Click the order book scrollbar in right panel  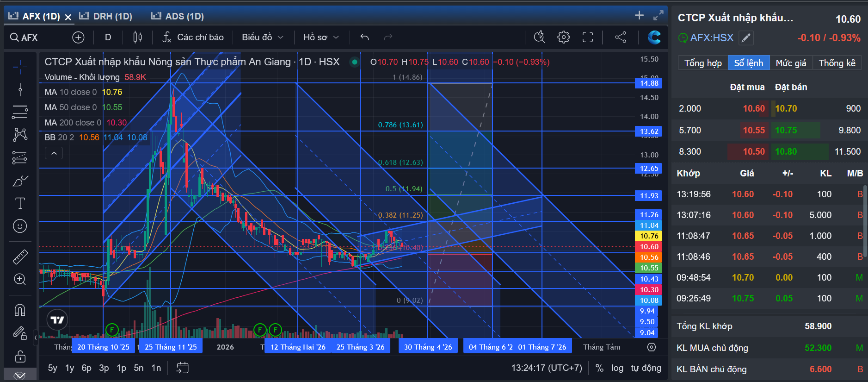coord(865,221)
